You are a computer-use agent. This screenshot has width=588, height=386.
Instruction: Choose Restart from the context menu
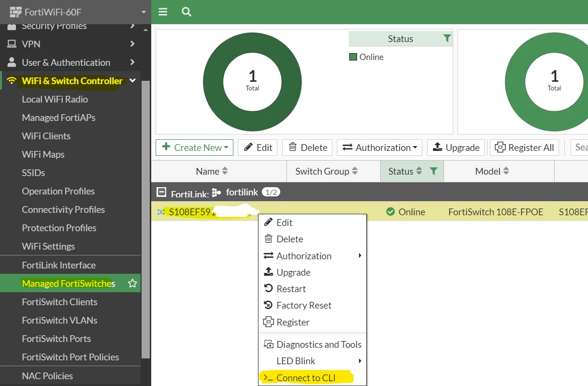312,289
